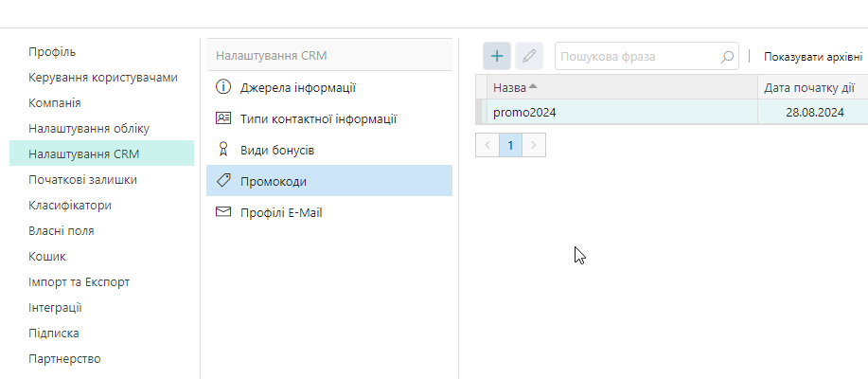The width and height of the screenshot is (868, 379).
Task: Open the Класифікатори section
Action: click(70, 205)
